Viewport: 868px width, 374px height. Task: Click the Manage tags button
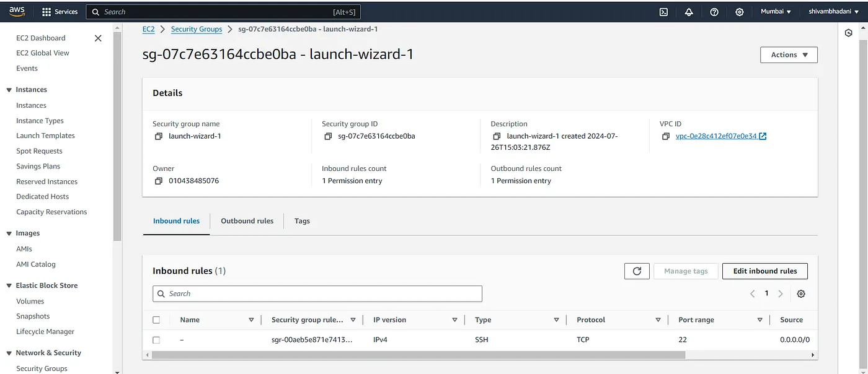686,271
